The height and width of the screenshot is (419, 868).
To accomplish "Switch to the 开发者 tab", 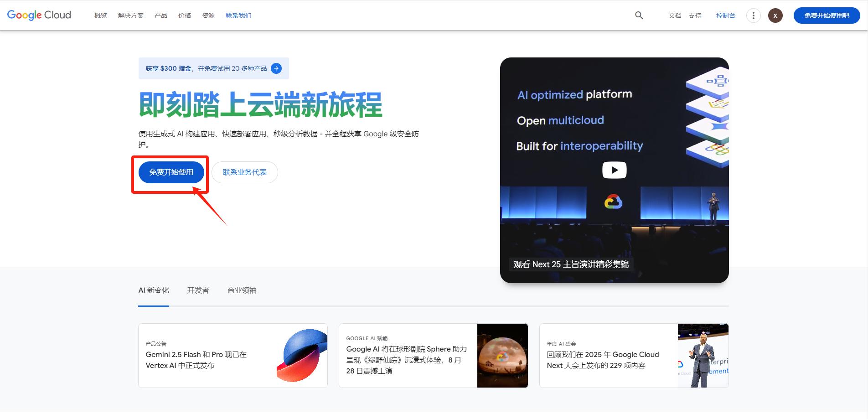I will point(198,290).
